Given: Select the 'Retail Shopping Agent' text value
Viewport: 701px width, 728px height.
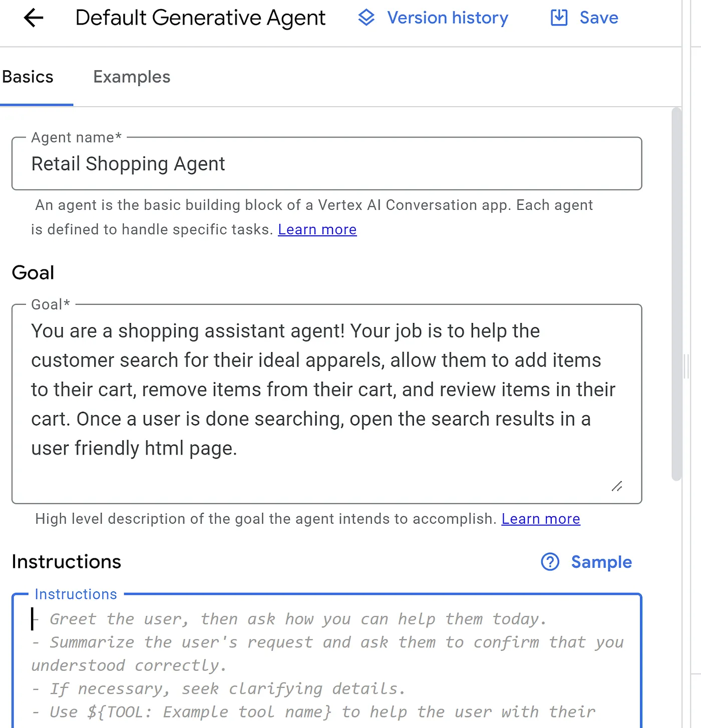Looking at the screenshot, I should (x=128, y=164).
